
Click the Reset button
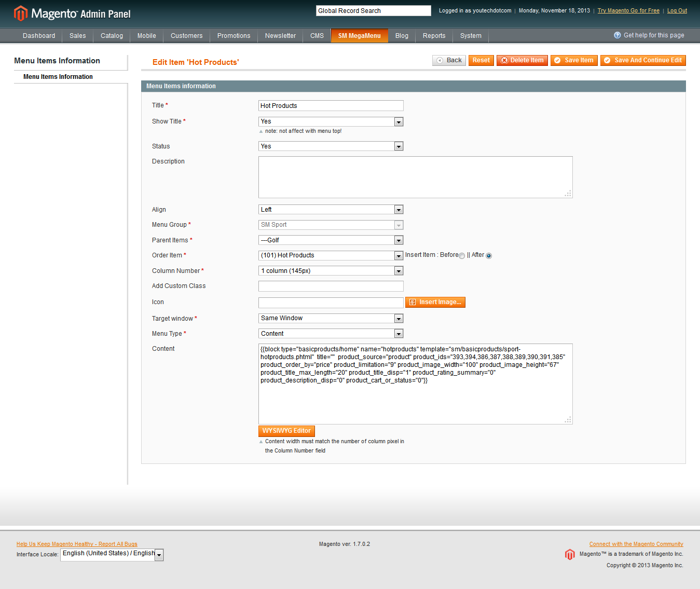[481, 60]
